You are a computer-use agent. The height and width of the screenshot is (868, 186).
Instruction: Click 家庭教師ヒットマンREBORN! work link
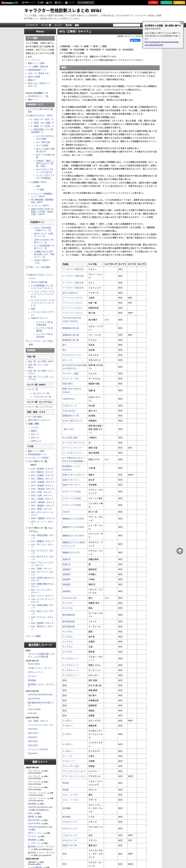coord(72,468)
